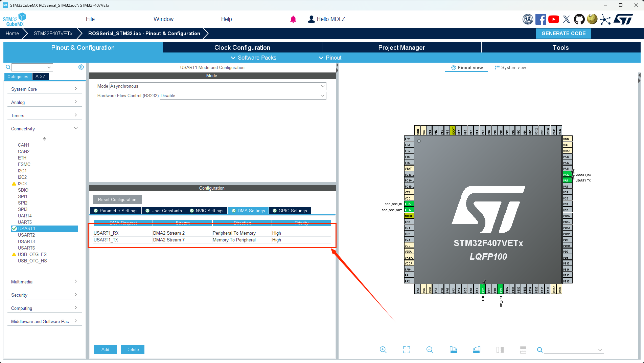This screenshot has height=363, width=644.
Task: Click STM32F407VETx breadcrumb
Action: 53,33
